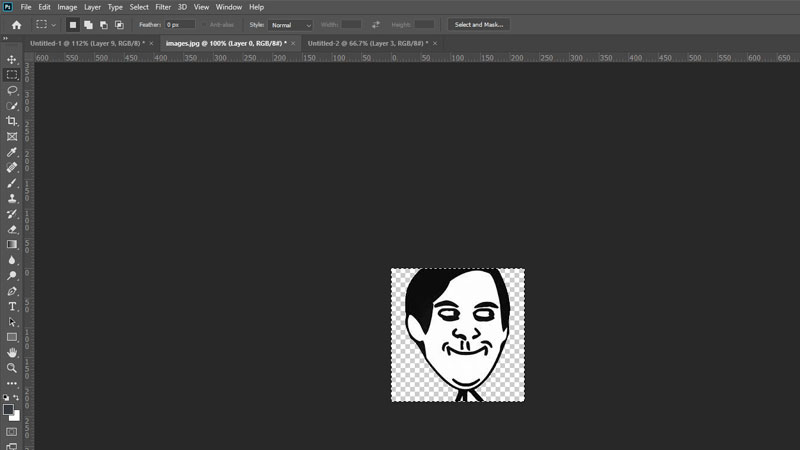Select the Pen tool
The width and height of the screenshot is (800, 450).
(12, 291)
